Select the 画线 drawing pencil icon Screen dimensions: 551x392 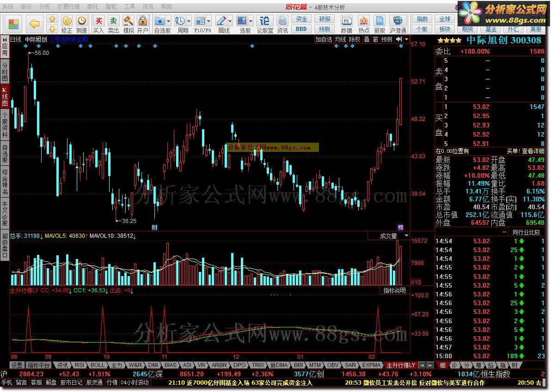coord(221,21)
